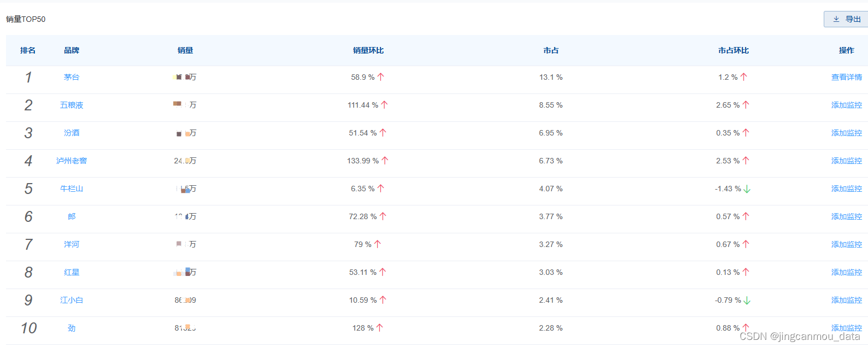Click red up arrow next to 111.44 %
The height and width of the screenshot is (347, 868).
tap(384, 105)
